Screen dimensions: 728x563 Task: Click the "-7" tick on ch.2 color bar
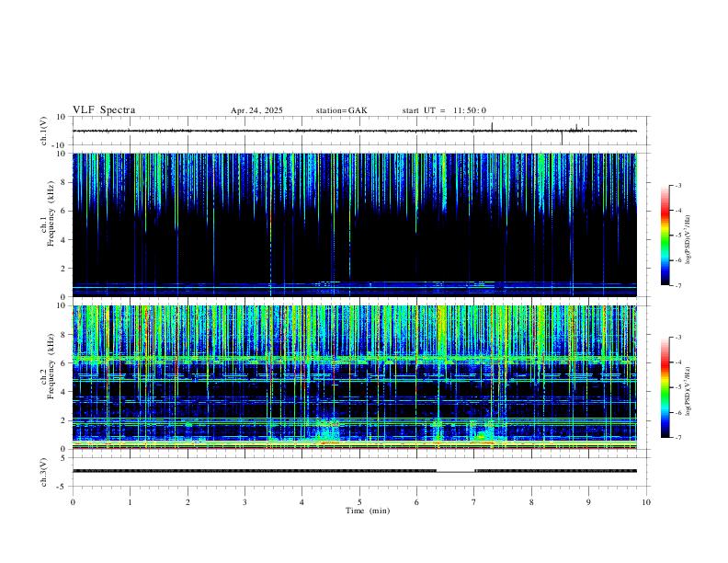coord(678,437)
